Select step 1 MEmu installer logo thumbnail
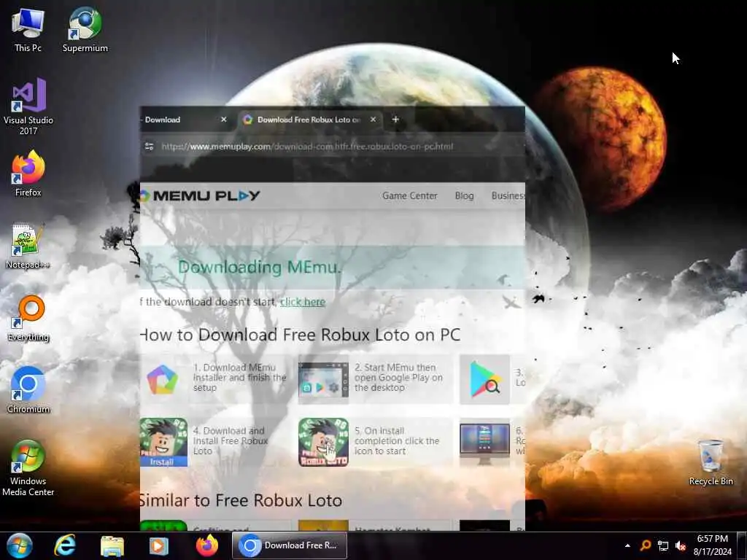This screenshot has width=747, height=560. (x=163, y=379)
